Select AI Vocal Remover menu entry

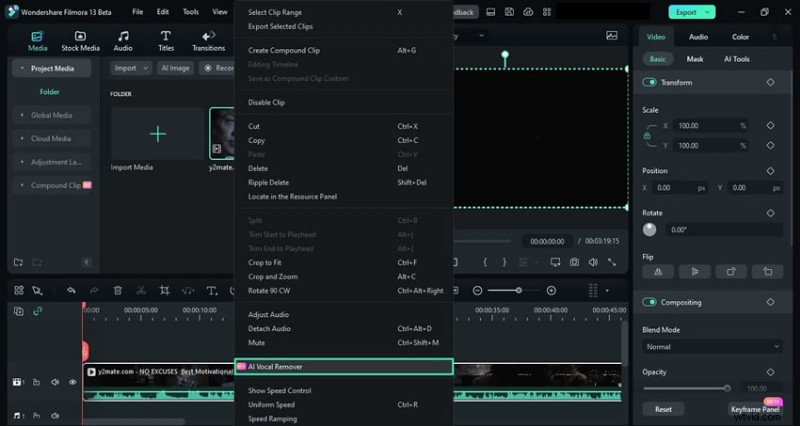click(344, 366)
